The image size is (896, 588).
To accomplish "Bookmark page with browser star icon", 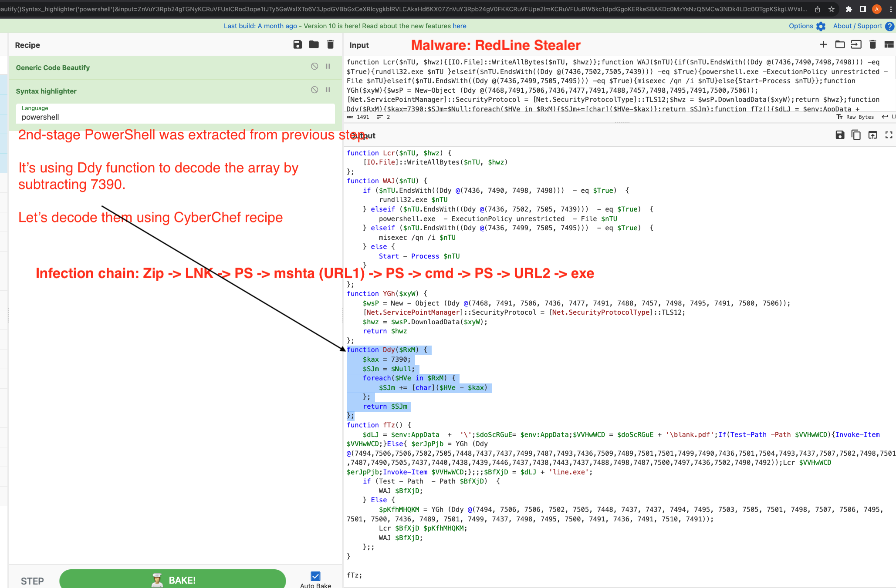I will pos(832,9).
